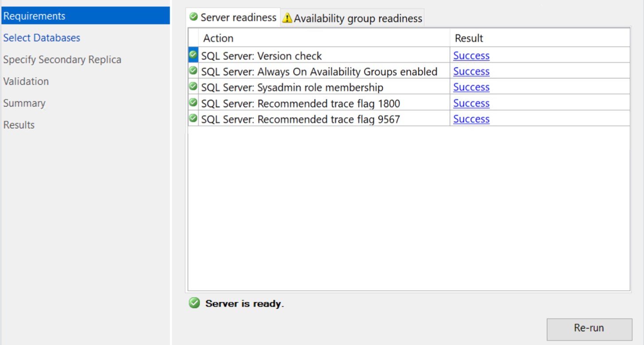
Task: Open the Results step in sidebar
Action: [x=19, y=125]
